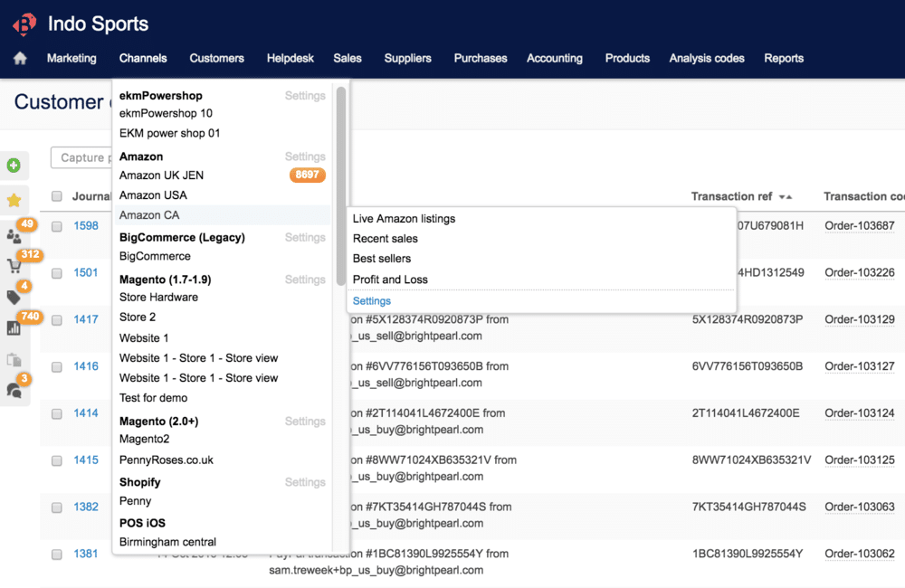Open journal link 1501

click(86, 272)
